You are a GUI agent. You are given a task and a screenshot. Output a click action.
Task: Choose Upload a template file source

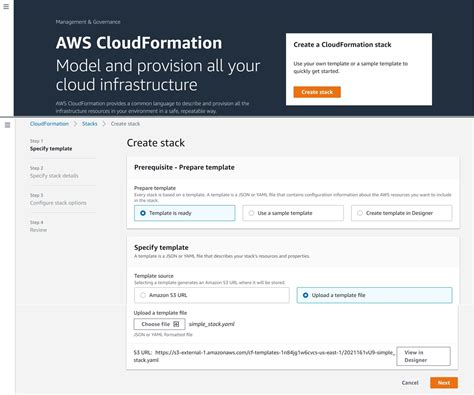pyautogui.click(x=375, y=295)
